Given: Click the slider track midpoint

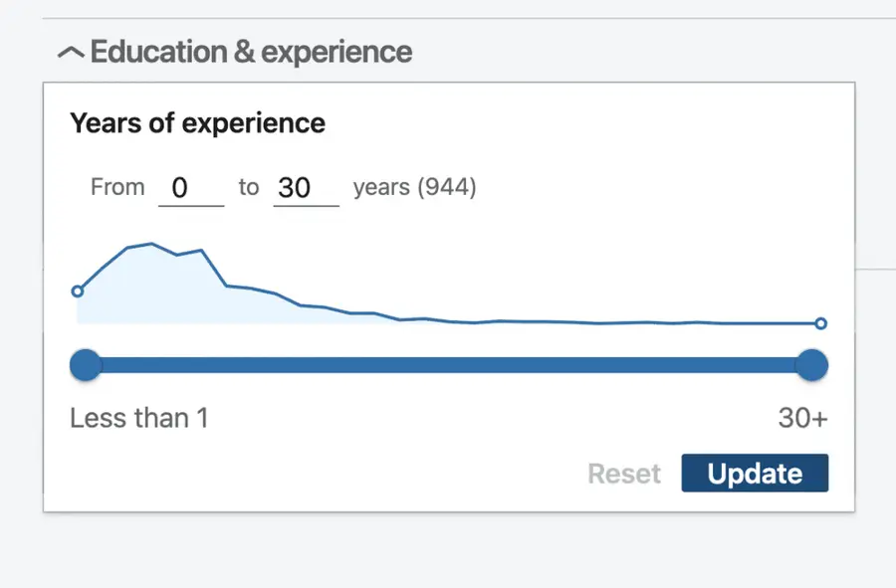Looking at the screenshot, I should pos(448,365).
